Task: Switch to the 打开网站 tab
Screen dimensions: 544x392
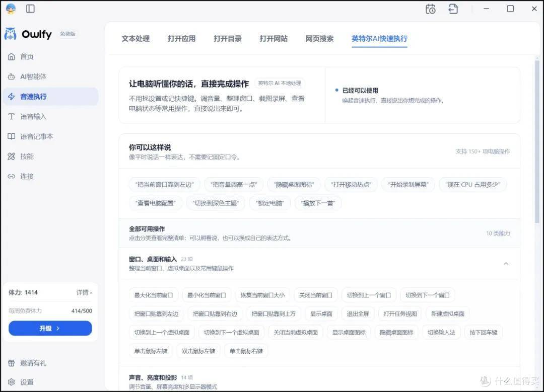Action: pos(274,38)
